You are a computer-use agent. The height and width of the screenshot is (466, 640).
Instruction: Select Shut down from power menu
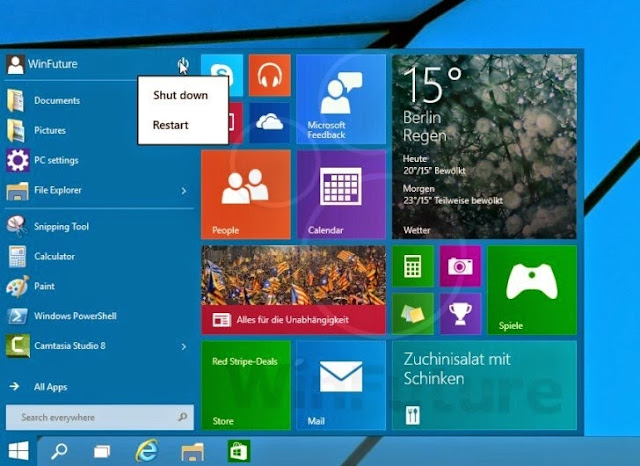pos(180,95)
